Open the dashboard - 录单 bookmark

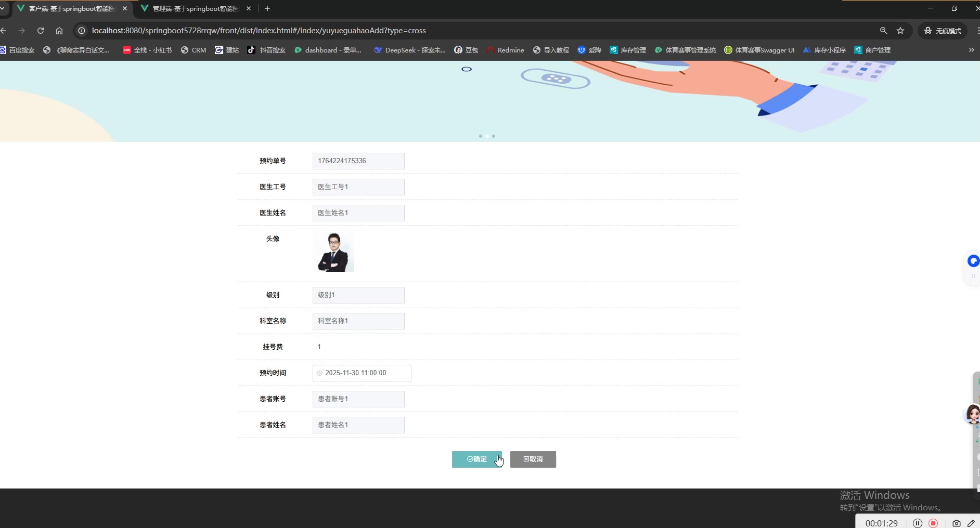click(x=328, y=50)
